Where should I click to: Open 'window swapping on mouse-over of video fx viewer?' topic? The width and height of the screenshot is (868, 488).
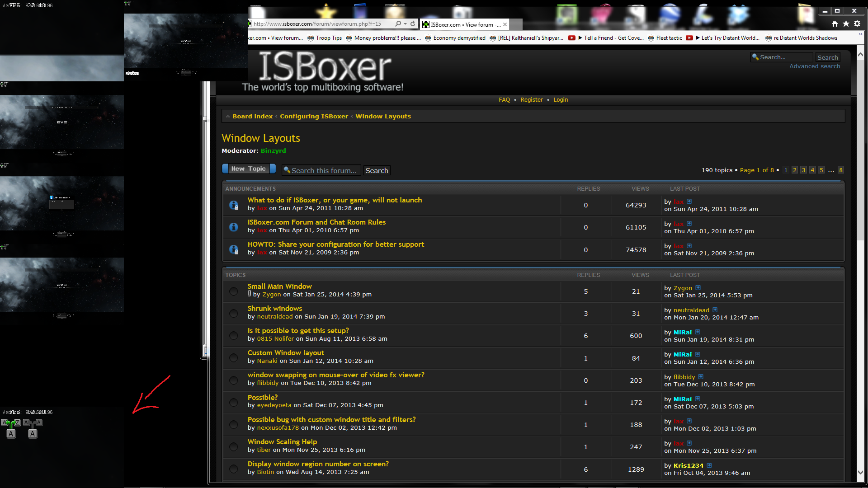336,375
